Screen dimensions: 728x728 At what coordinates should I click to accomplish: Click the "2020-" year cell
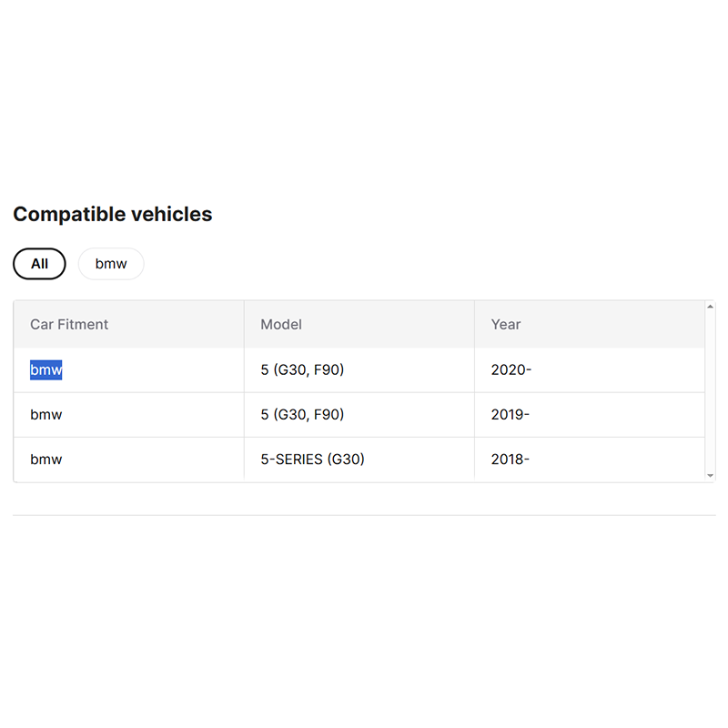(511, 370)
